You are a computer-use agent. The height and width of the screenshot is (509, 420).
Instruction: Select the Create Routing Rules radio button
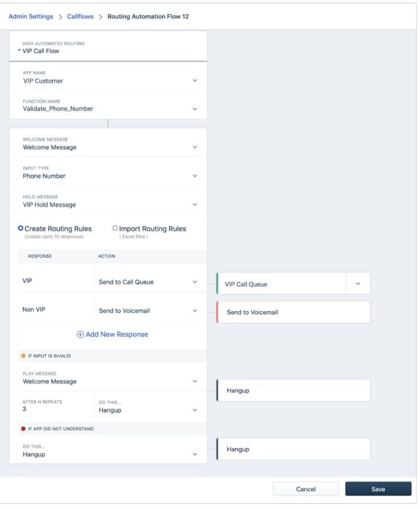21,228
